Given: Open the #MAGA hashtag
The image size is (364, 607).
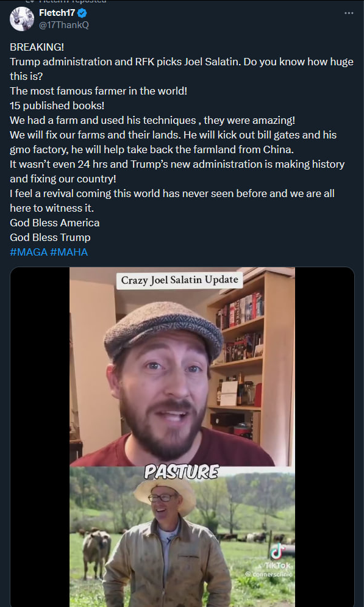Looking at the screenshot, I should (x=29, y=253).
